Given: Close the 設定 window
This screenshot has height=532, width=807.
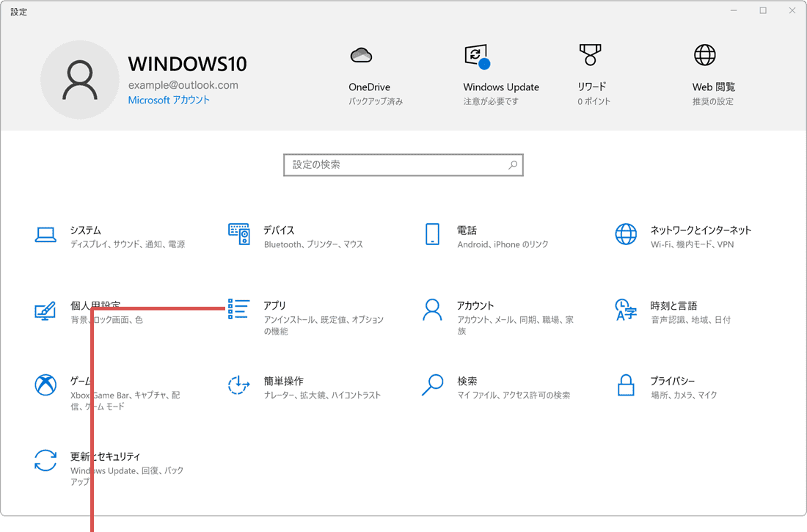Looking at the screenshot, I should click(792, 11).
